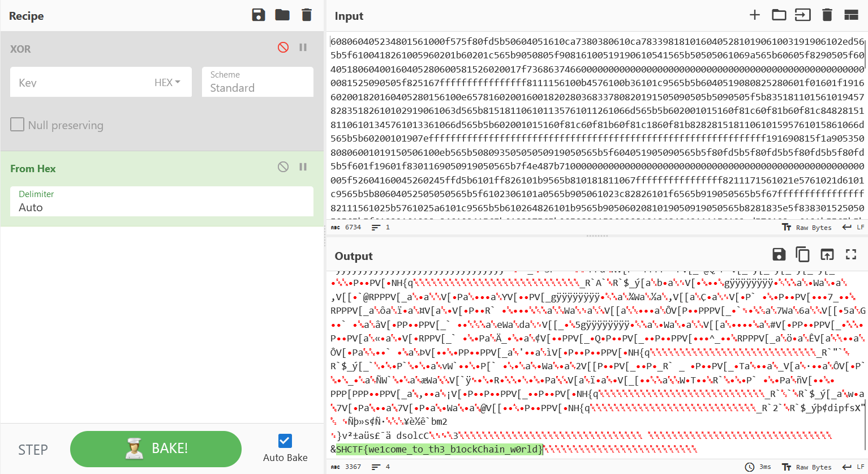
Task: Click the green BAKE! button
Action: (x=156, y=449)
